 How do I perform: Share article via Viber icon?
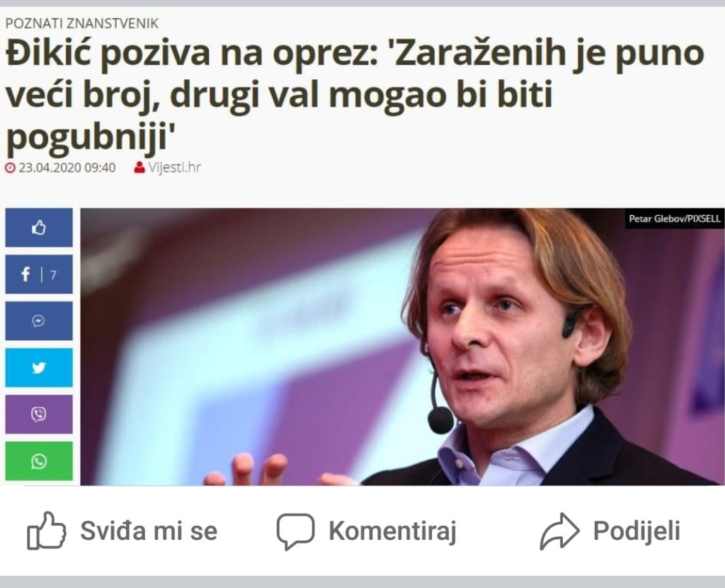click(39, 414)
